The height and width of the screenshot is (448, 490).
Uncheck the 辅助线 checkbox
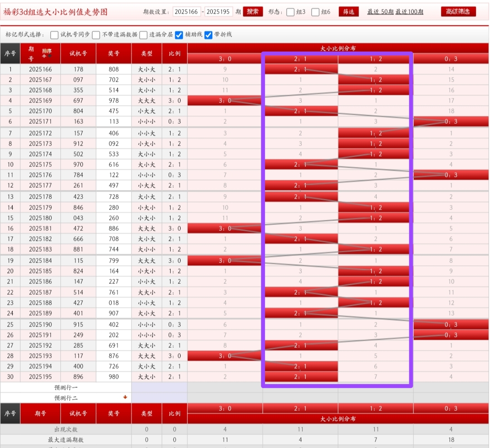click(x=179, y=35)
